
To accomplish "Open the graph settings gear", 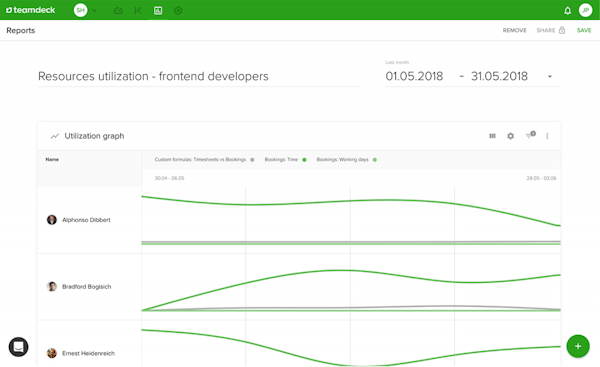I will (510, 136).
